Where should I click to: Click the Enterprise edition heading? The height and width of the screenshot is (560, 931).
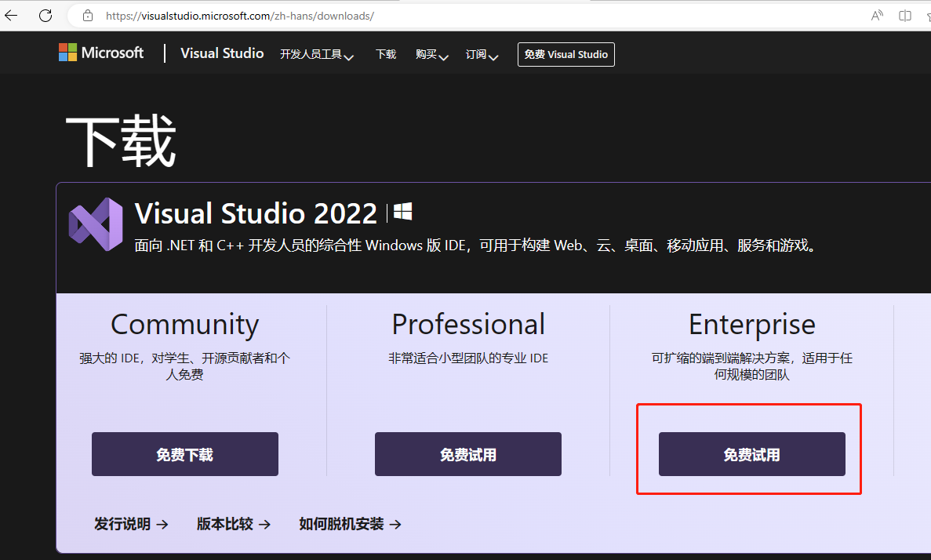(x=752, y=325)
